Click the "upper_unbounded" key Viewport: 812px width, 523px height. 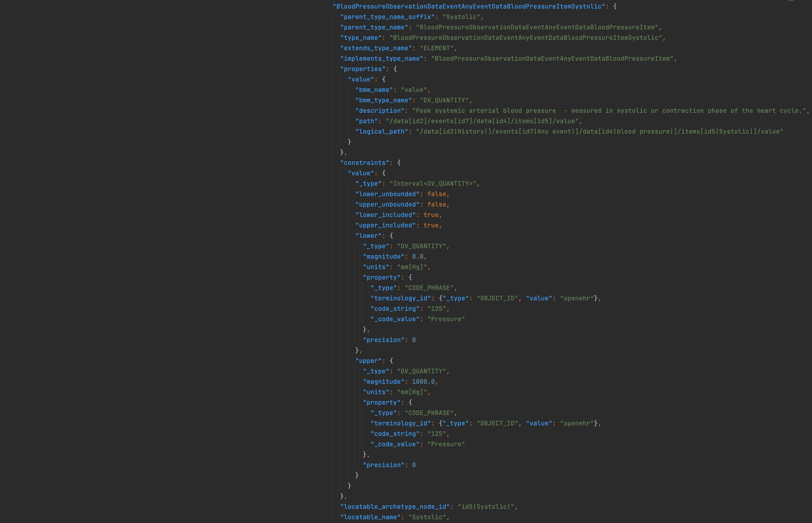pos(388,205)
